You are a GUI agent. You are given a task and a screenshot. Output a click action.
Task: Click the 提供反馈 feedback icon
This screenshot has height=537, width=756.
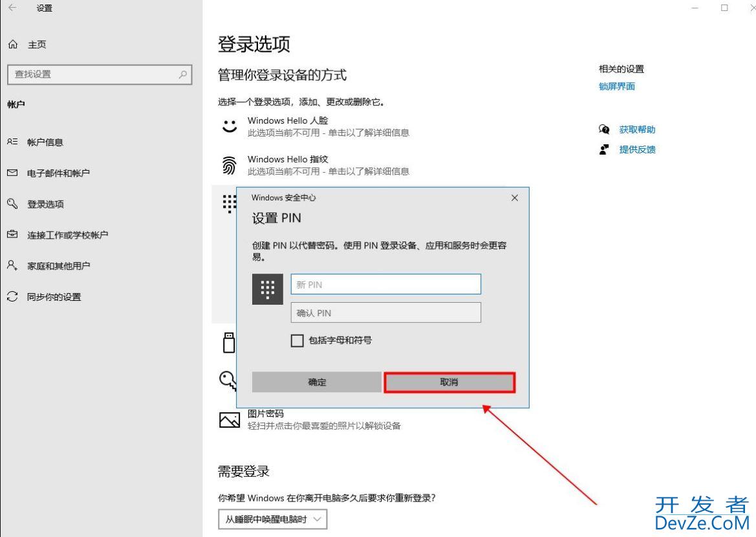(x=604, y=149)
